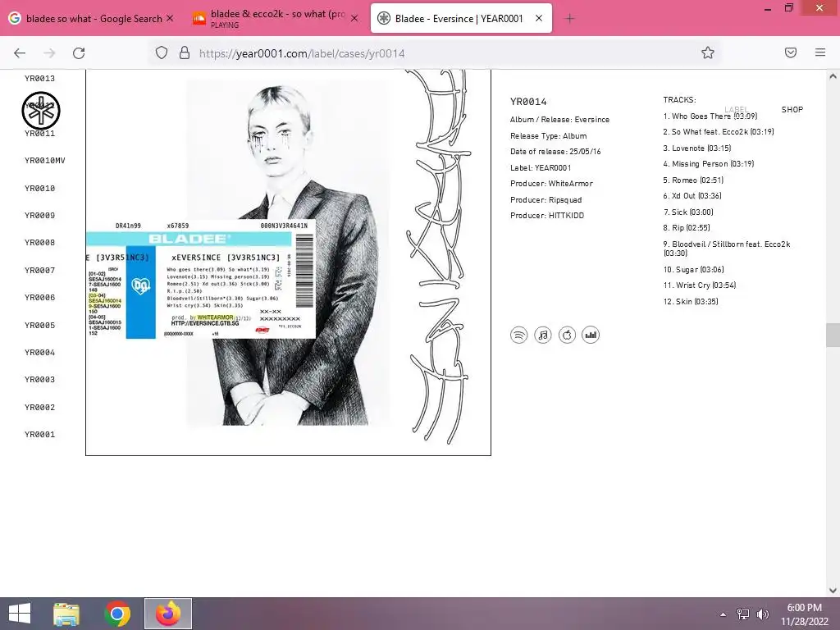Open release YR0003
Viewport: 840px width, 630px height.
39,380
